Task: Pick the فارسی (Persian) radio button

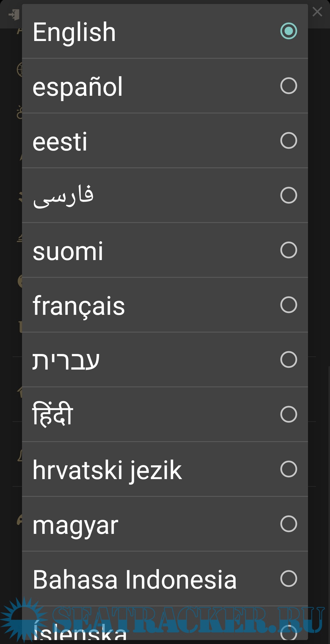Action: pyautogui.click(x=288, y=195)
